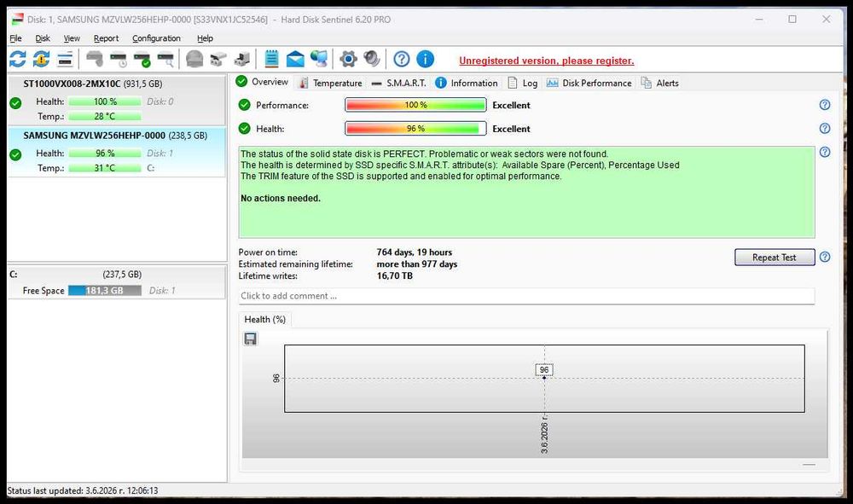The image size is (853, 504).
Task: Open the File menu
Action: coord(15,38)
